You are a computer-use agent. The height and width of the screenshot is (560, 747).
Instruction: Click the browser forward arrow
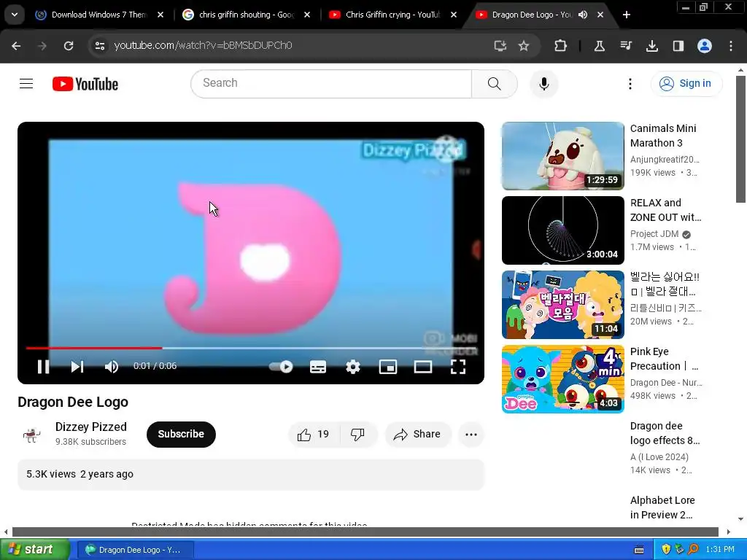click(x=42, y=46)
